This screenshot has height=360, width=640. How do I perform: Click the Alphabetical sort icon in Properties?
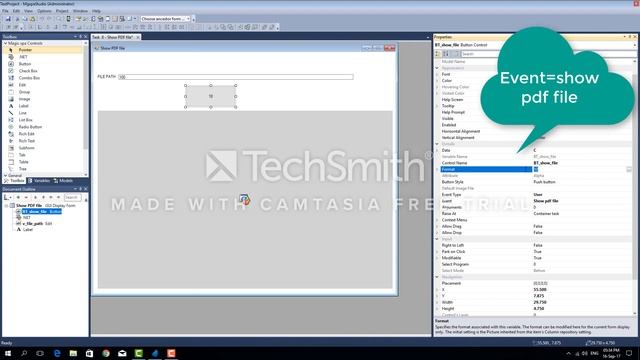coord(446,54)
